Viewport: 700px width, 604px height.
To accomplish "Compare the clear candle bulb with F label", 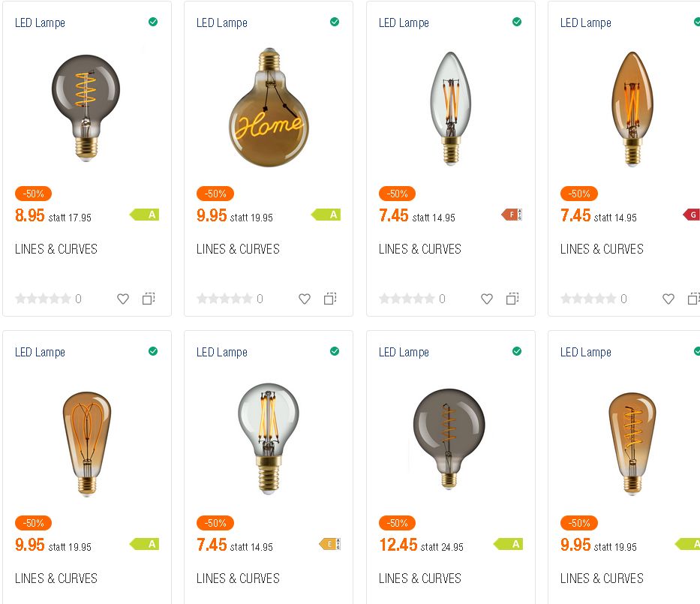I will [512, 299].
